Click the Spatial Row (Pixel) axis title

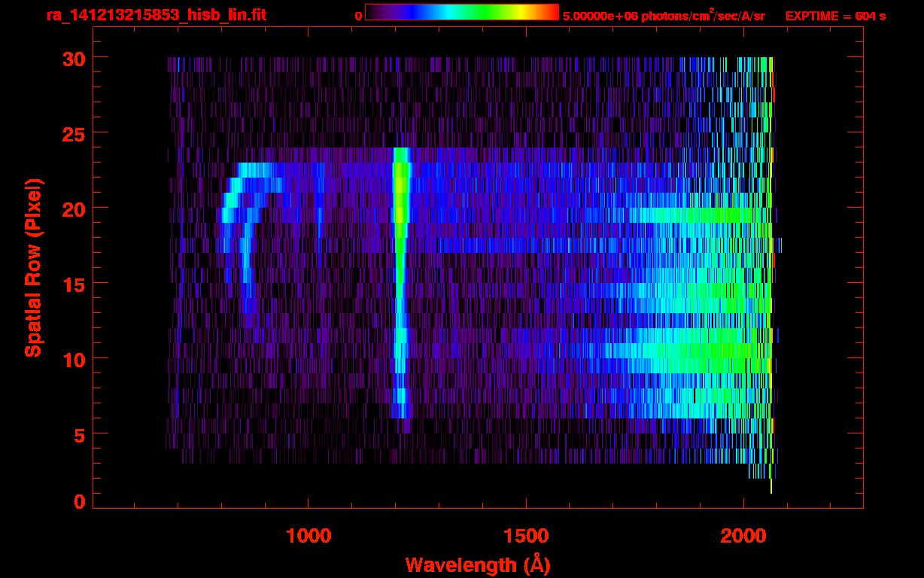click(x=33, y=268)
